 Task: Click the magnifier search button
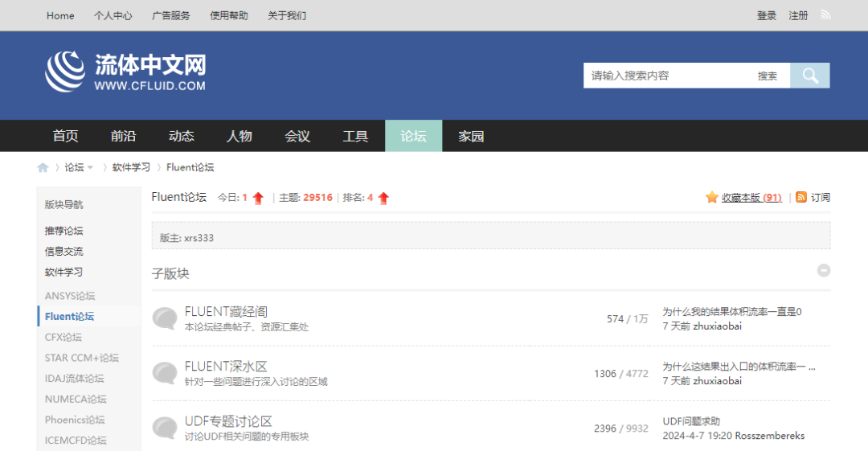pos(810,76)
